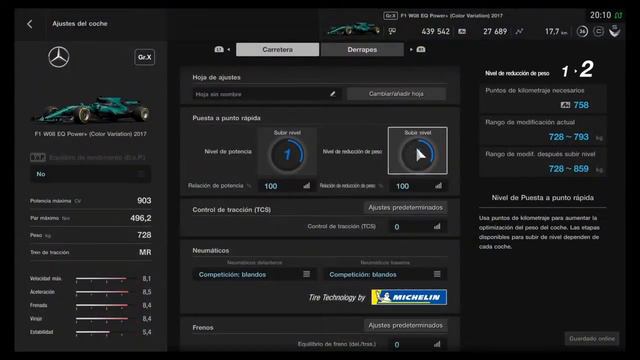Image resolution: width=640 pixels, height=360 pixels.
Task: Go back with the left arrow
Action: pyautogui.click(x=29, y=24)
